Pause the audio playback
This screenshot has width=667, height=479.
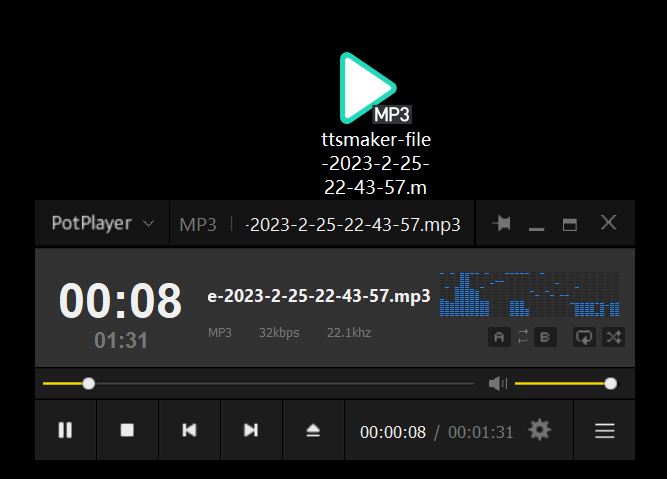click(65, 430)
